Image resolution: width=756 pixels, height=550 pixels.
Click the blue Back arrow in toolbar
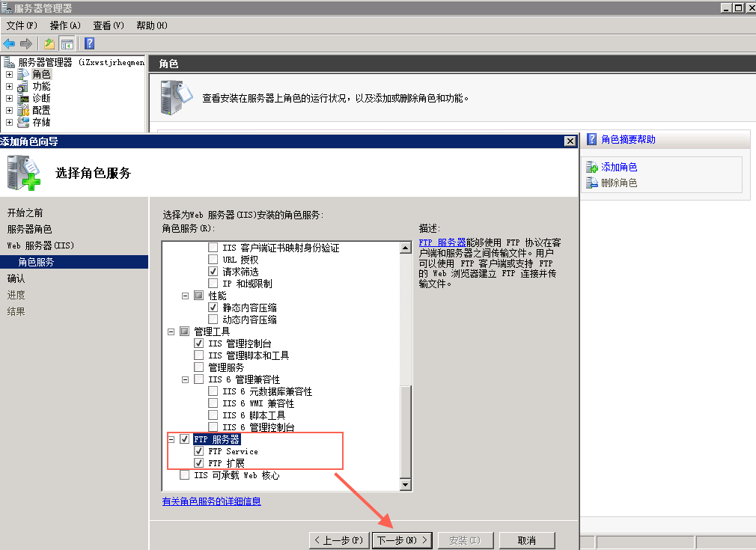click(x=9, y=43)
